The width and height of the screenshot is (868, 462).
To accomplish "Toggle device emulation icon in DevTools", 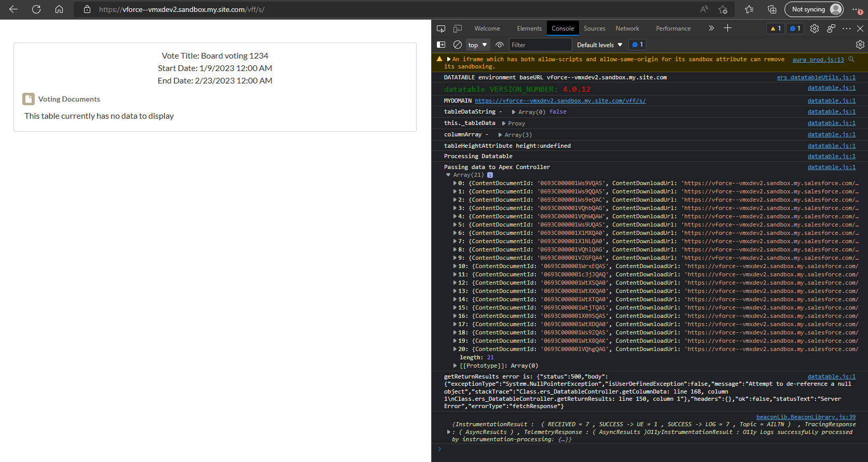I will [x=458, y=29].
